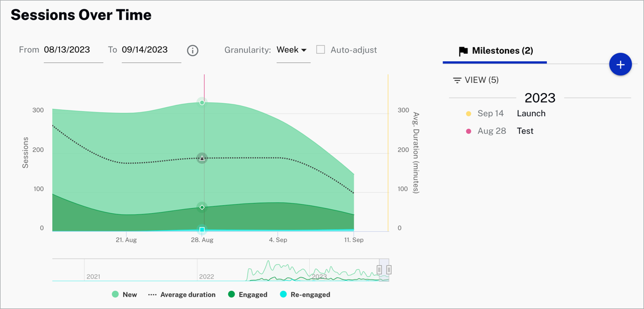Click the filter icon next to VIEW (5)
The width and height of the screenshot is (644, 309).
click(457, 81)
